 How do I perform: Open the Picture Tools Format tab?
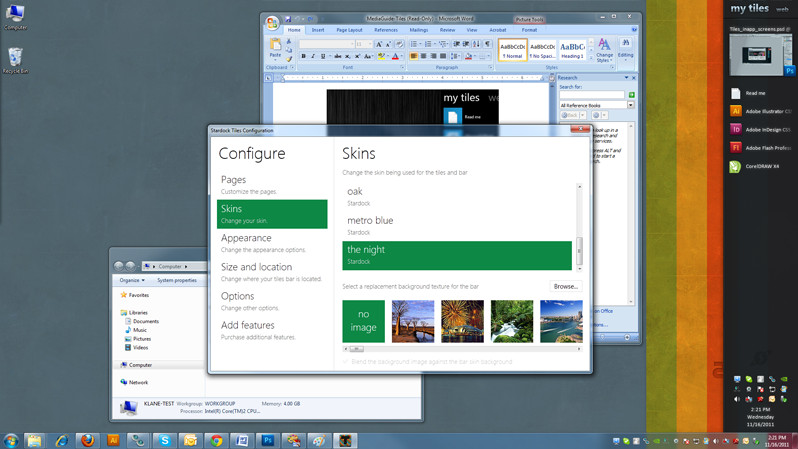point(529,30)
